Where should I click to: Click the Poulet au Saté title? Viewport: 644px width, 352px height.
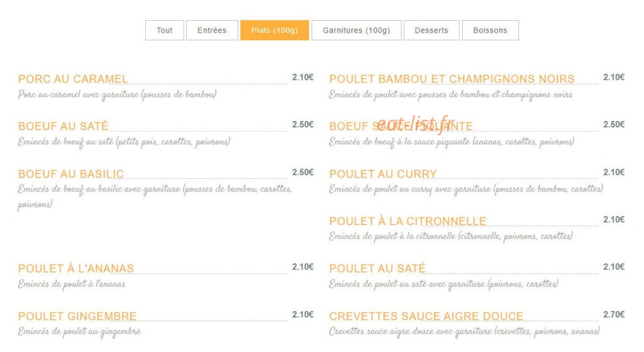378,268
